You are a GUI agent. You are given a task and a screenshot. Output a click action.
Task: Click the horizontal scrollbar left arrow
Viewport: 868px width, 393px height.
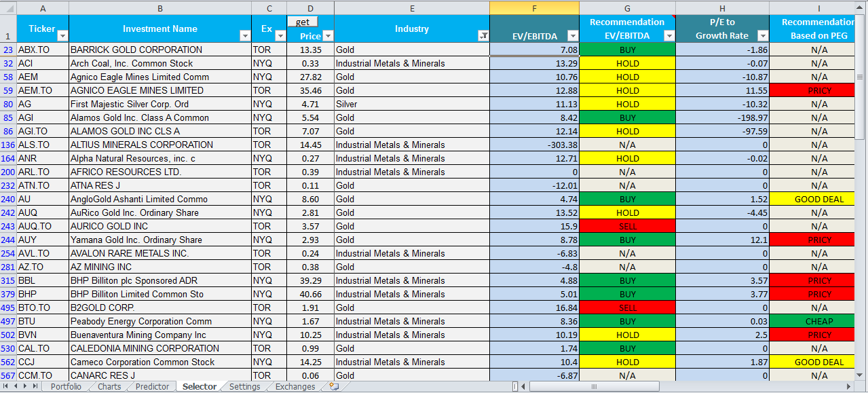[x=525, y=387]
